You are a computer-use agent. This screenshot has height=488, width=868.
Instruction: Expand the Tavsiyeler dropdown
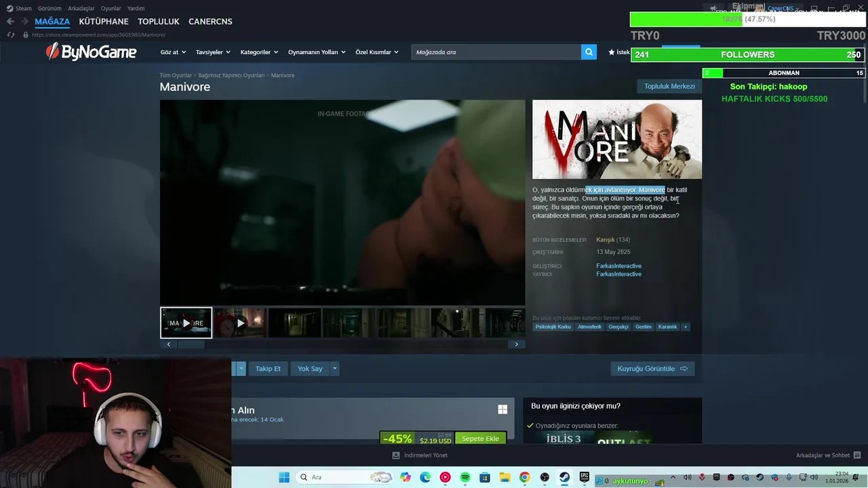click(213, 52)
